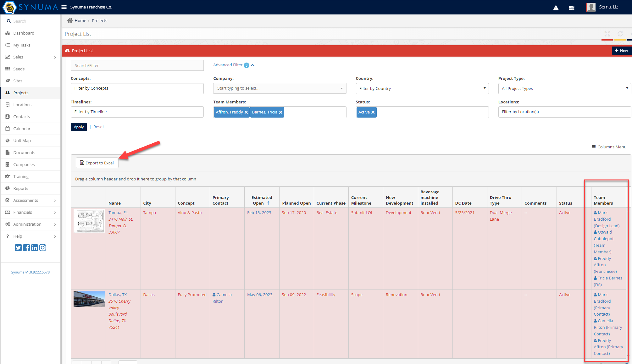Open Reports in the sidebar menu
The height and width of the screenshot is (364, 632).
[21, 188]
